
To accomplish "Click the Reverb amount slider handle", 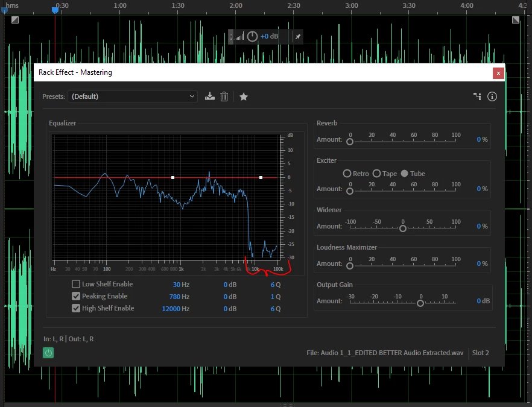I will point(350,142).
